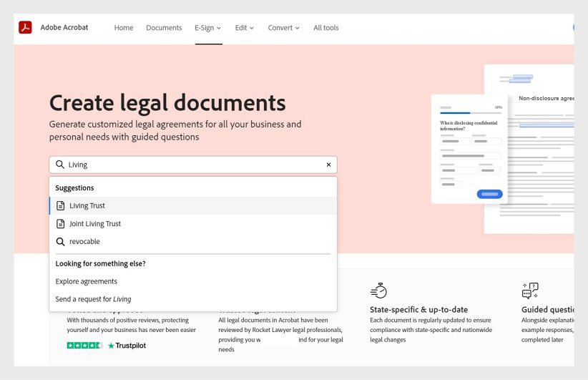The width and height of the screenshot is (588, 380).
Task: Click the Joint Living Trust document icon
Action: [x=60, y=223]
